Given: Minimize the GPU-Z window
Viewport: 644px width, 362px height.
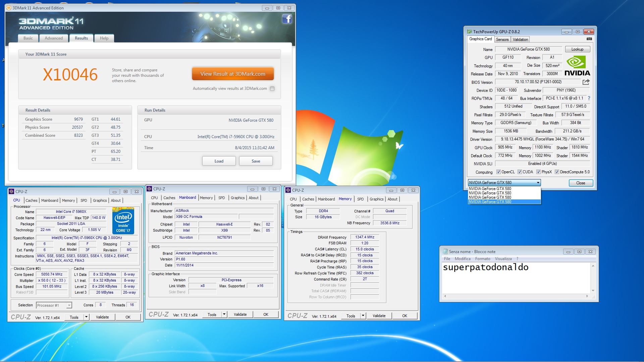Looking at the screenshot, I should pos(567,32).
